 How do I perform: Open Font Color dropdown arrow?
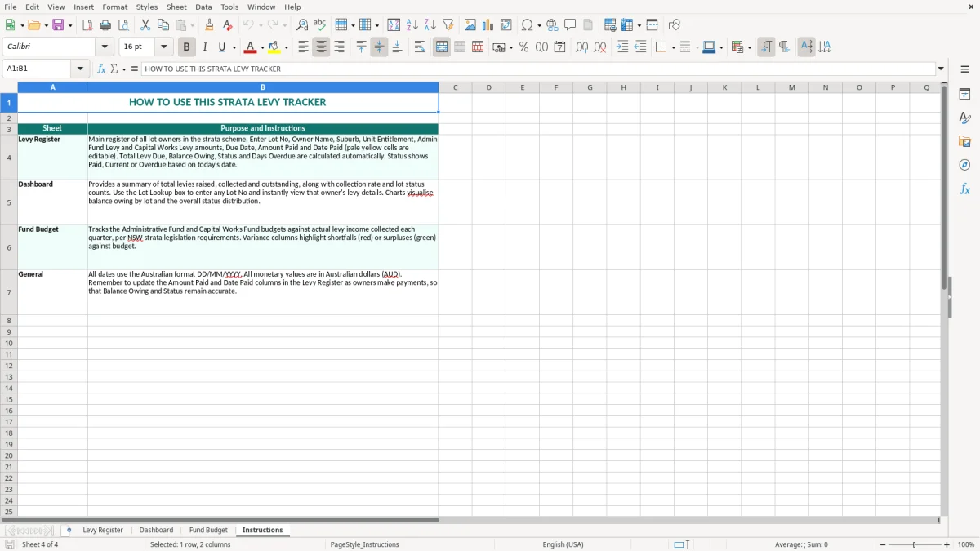point(262,47)
